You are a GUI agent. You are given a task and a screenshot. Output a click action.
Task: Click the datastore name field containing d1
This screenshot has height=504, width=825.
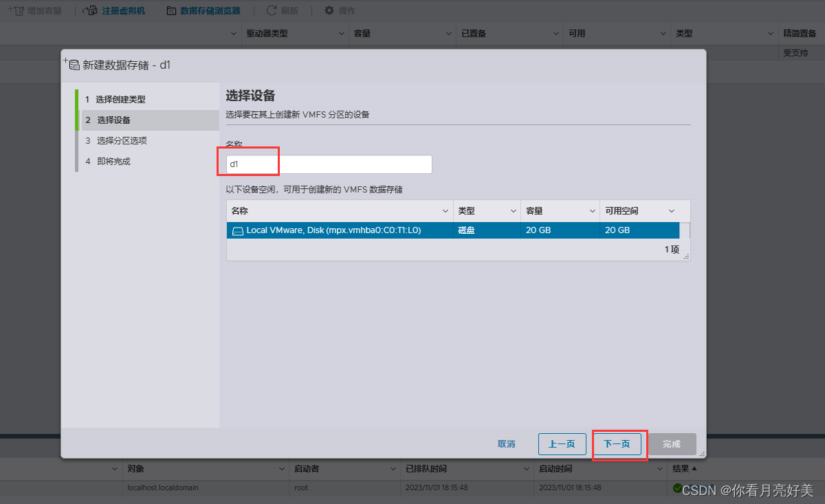pyautogui.click(x=329, y=164)
